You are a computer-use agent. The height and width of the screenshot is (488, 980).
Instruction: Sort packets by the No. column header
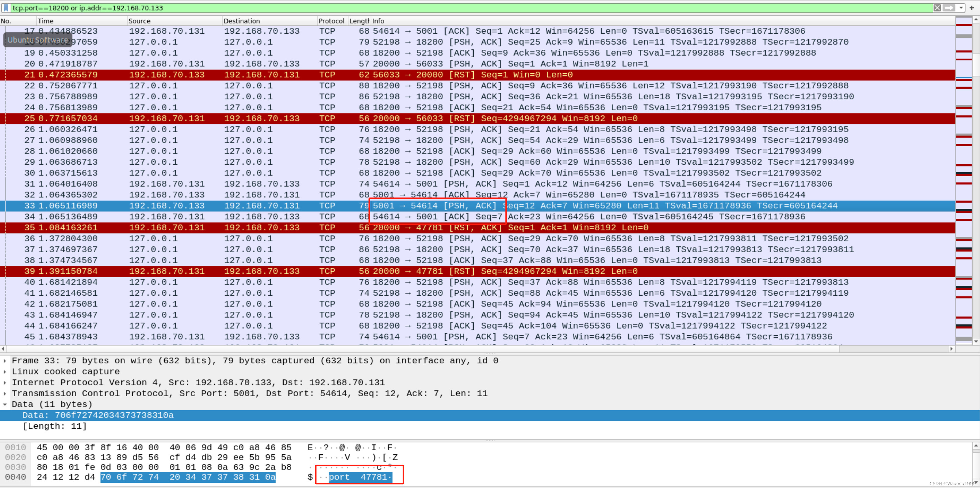[18, 21]
